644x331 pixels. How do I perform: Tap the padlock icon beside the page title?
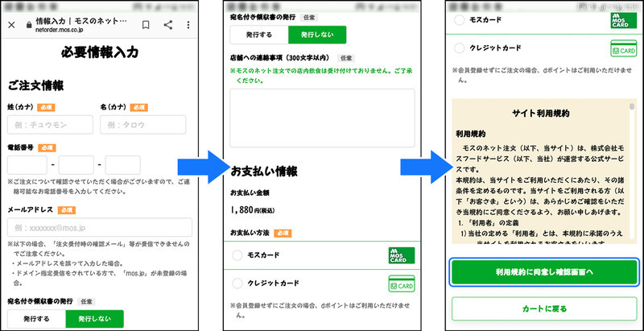click(x=28, y=25)
